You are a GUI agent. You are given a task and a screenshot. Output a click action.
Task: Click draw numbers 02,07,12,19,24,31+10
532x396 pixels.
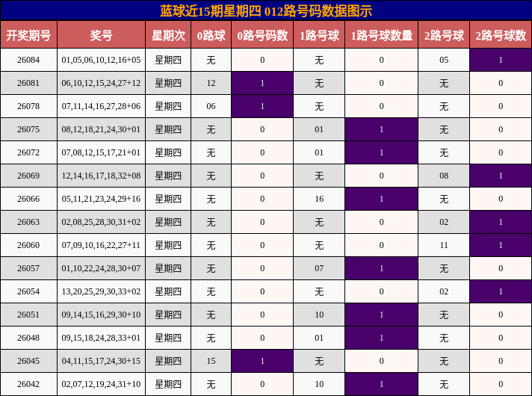pos(101,384)
